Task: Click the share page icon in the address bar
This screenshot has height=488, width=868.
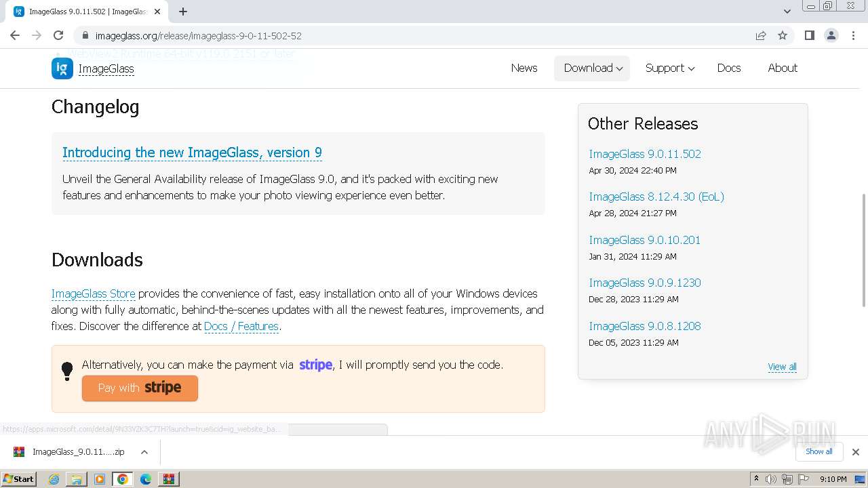Action: [761, 35]
